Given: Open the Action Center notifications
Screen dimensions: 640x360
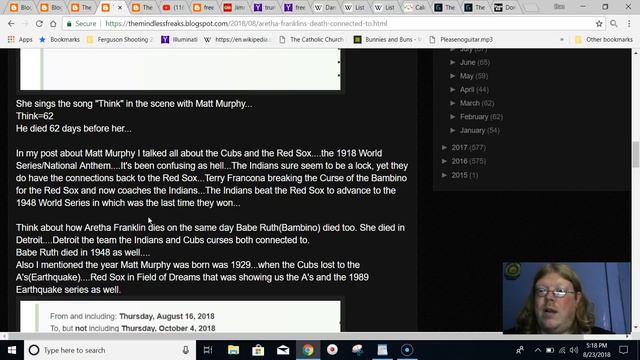Looking at the screenshot, I should tap(623, 350).
